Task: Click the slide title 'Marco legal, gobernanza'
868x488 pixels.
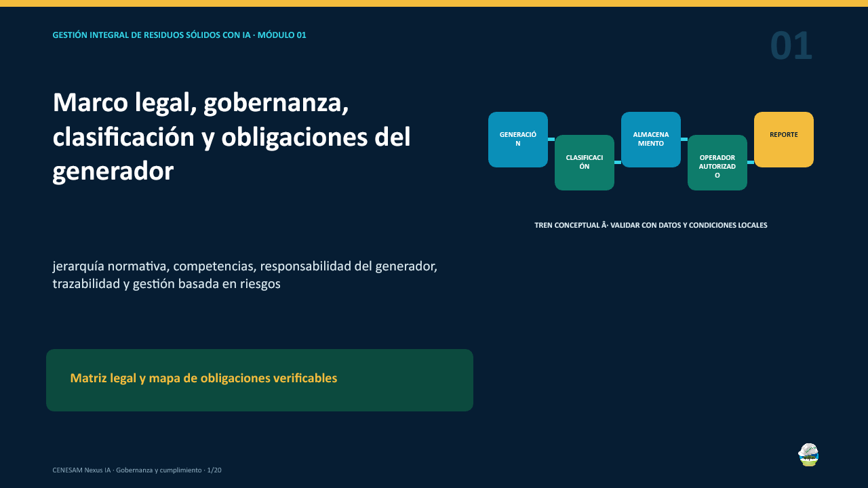Action: coord(232,136)
